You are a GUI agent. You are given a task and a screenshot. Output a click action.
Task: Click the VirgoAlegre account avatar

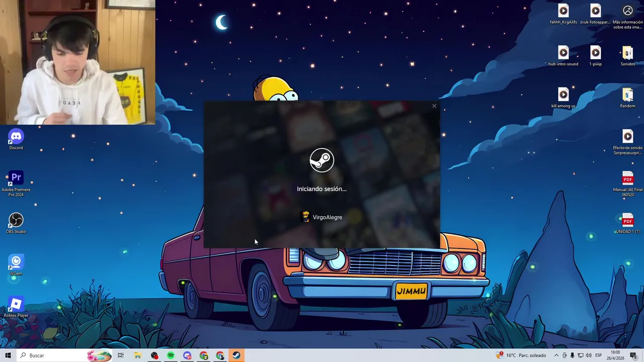[306, 217]
